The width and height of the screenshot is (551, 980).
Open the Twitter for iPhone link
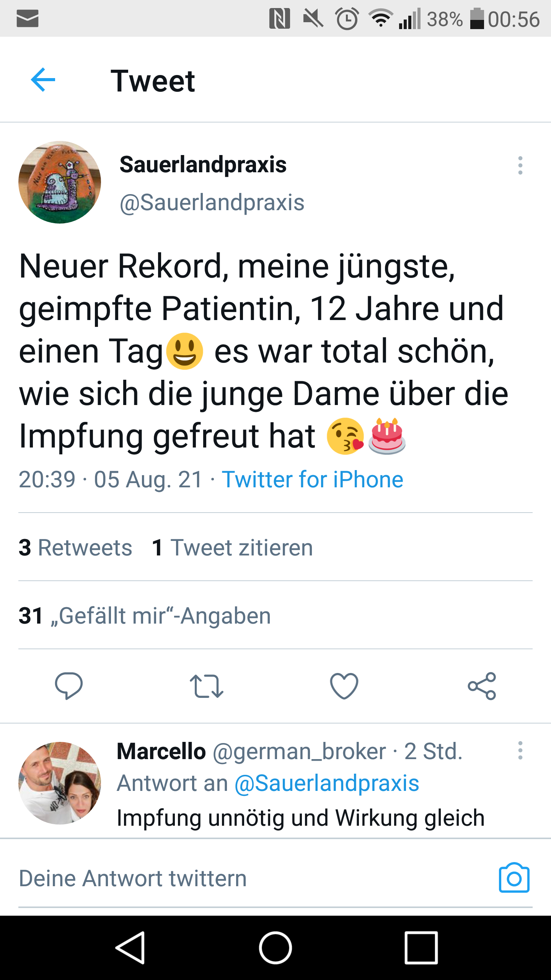(312, 479)
